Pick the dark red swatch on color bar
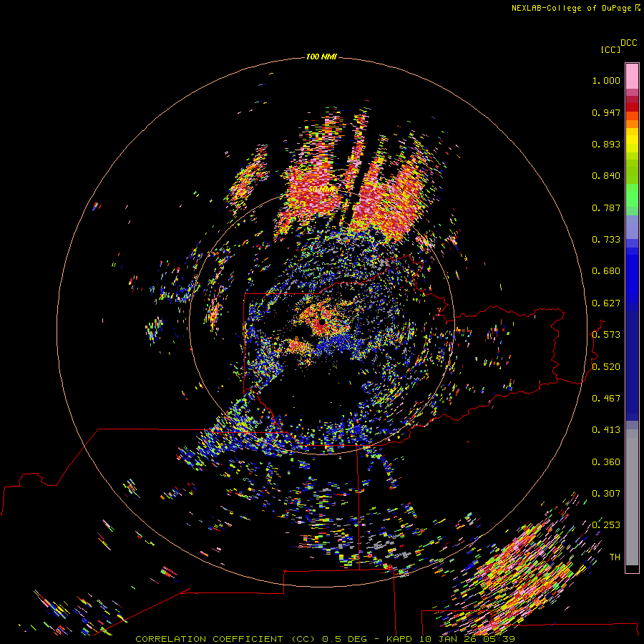Image resolution: width=644 pixels, height=644 pixels. (632, 107)
